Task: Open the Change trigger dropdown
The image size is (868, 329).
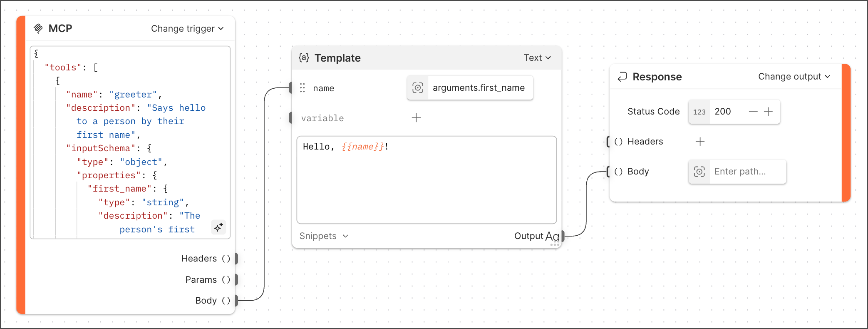Action: [x=187, y=28]
